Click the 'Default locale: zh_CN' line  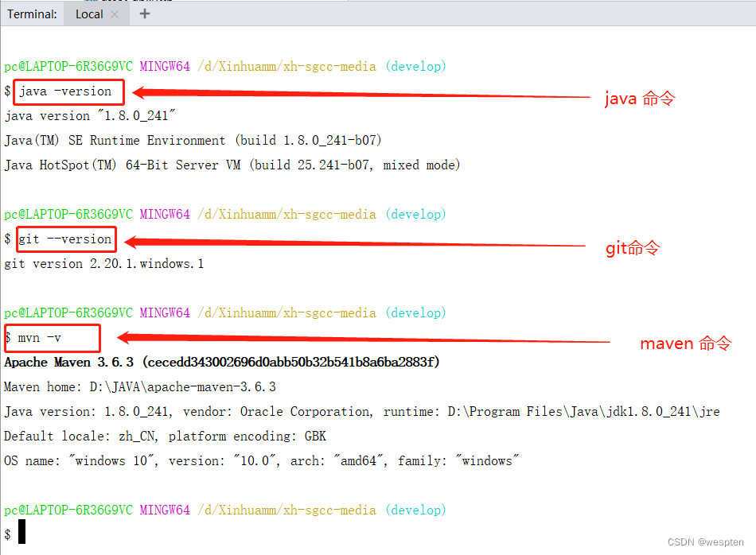pyautogui.click(x=165, y=436)
